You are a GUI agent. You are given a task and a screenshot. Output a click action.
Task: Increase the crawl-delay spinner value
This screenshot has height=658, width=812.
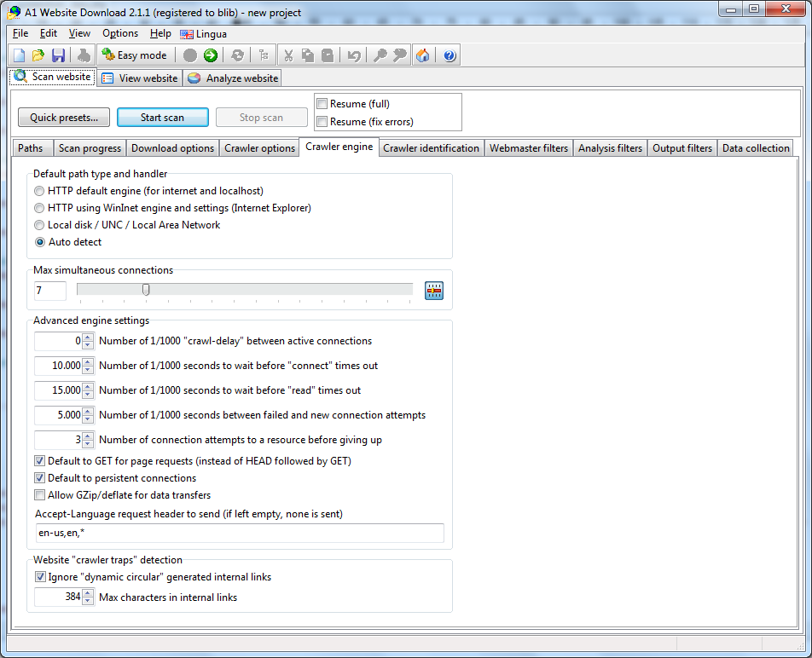click(x=88, y=338)
